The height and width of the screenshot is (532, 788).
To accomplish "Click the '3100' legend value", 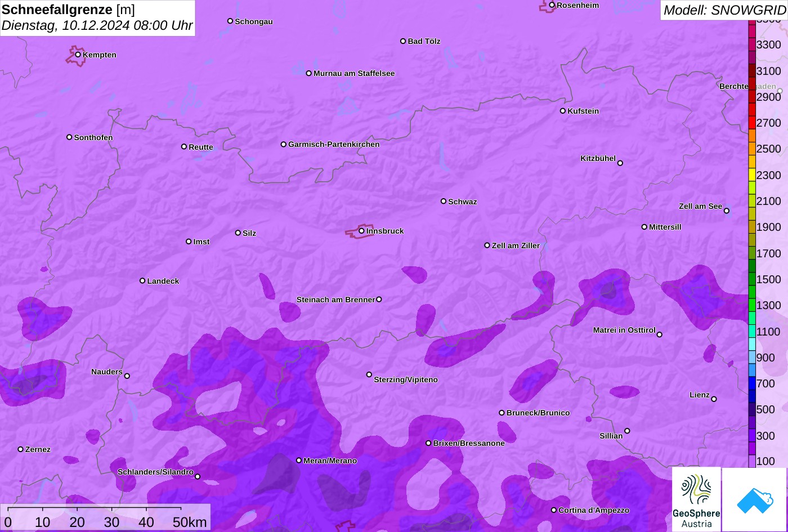I will point(769,70).
